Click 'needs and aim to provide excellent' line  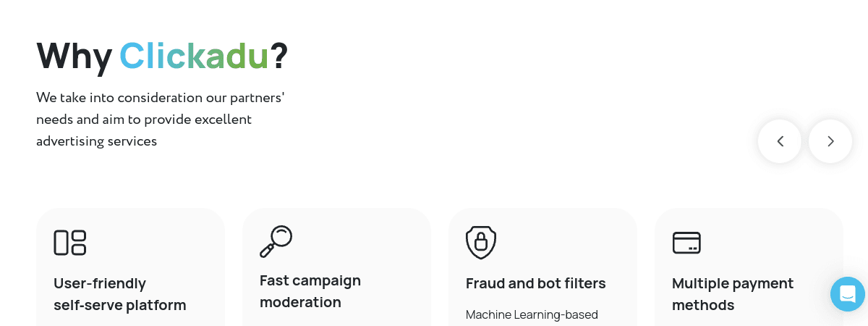click(144, 119)
